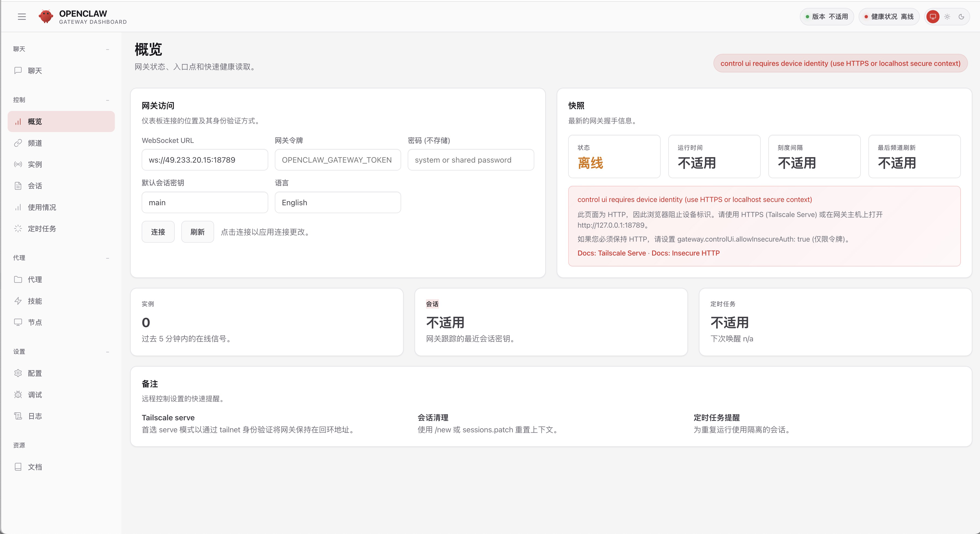Enable light theme sun icon
The width and height of the screenshot is (980, 534).
[947, 17]
